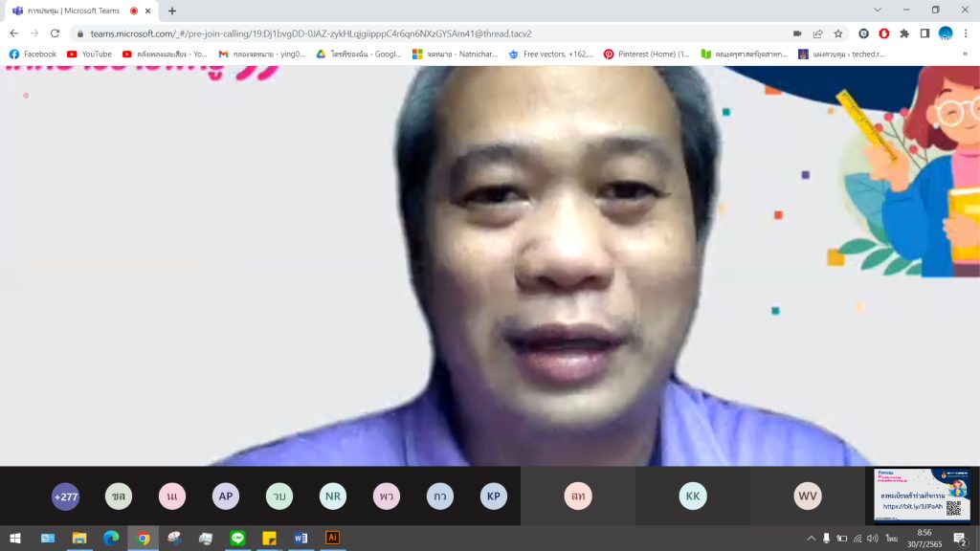This screenshot has width=980, height=551.
Task: Open Wi-Fi network settings in tray
Action: click(x=857, y=539)
